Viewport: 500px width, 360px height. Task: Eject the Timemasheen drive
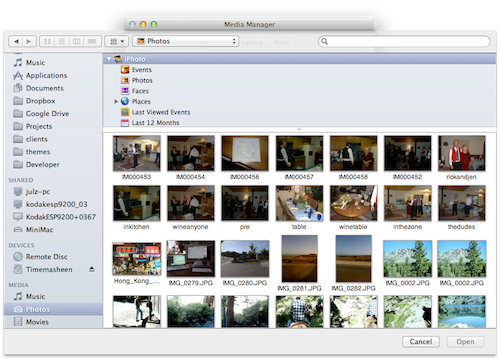92,269
